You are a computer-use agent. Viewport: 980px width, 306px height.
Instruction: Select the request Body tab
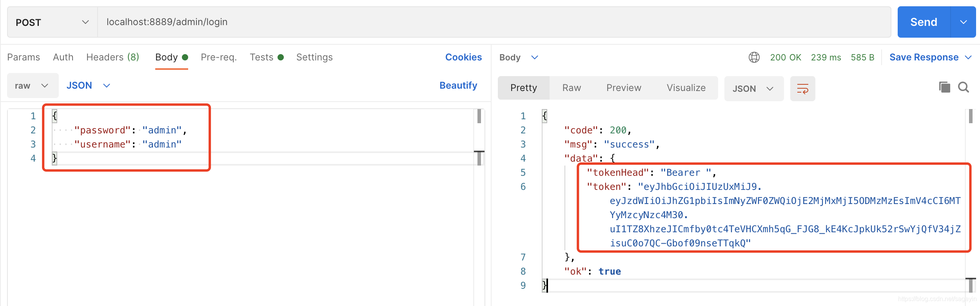172,57
